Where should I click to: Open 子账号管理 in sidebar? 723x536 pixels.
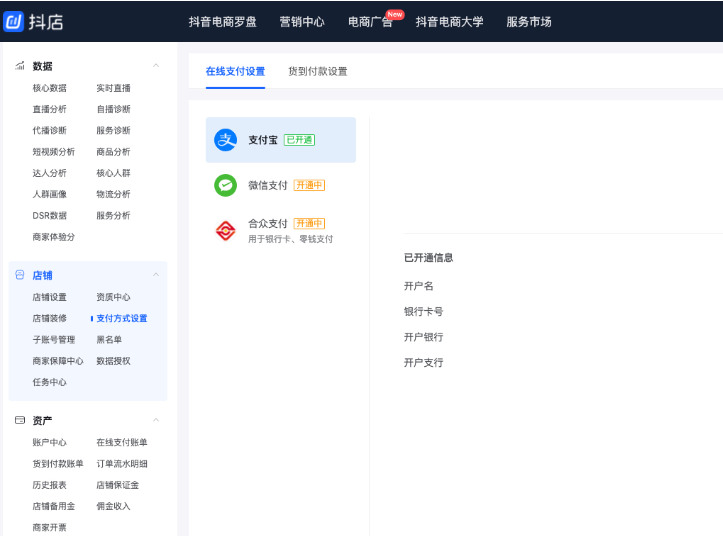click(53, 339)
